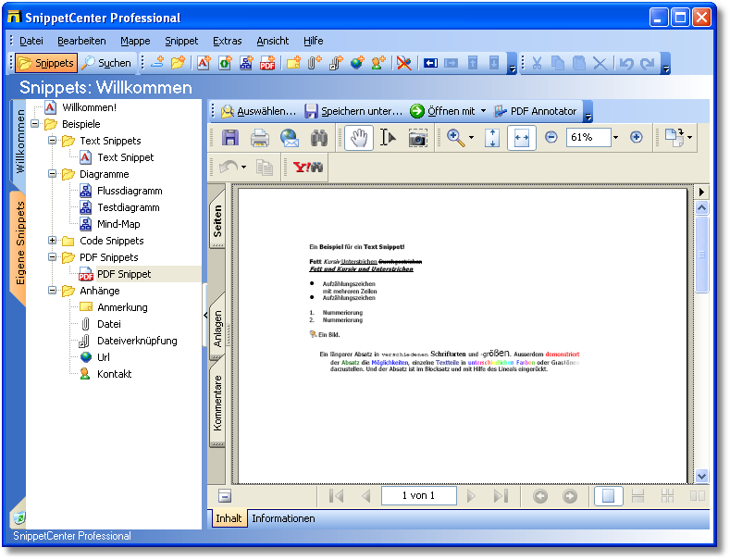Switch to the Informationen tab
Viewport: 730px width, 560px height.
point(283,518)
